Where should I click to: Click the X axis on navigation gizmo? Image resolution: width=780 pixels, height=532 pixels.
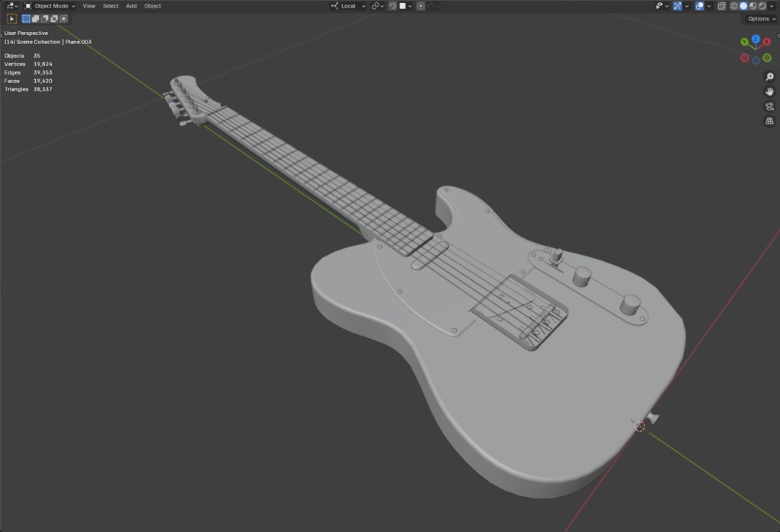(x=767, y=42)
